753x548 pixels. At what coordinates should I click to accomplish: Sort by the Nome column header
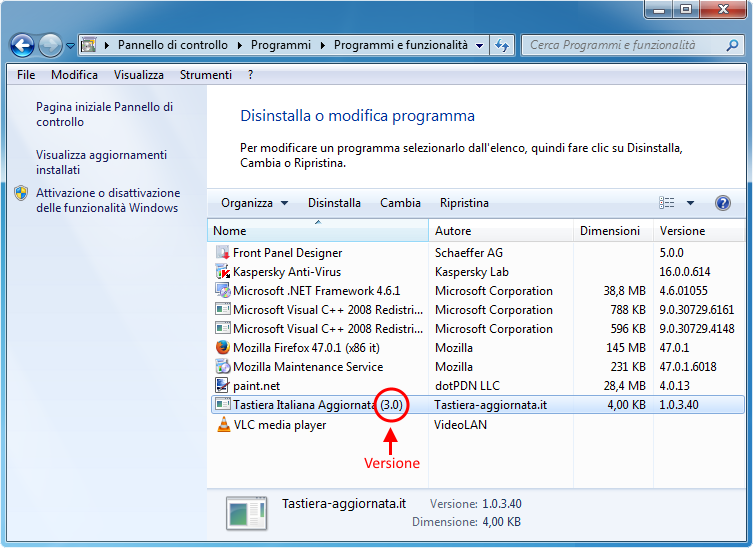coord(318,231)
